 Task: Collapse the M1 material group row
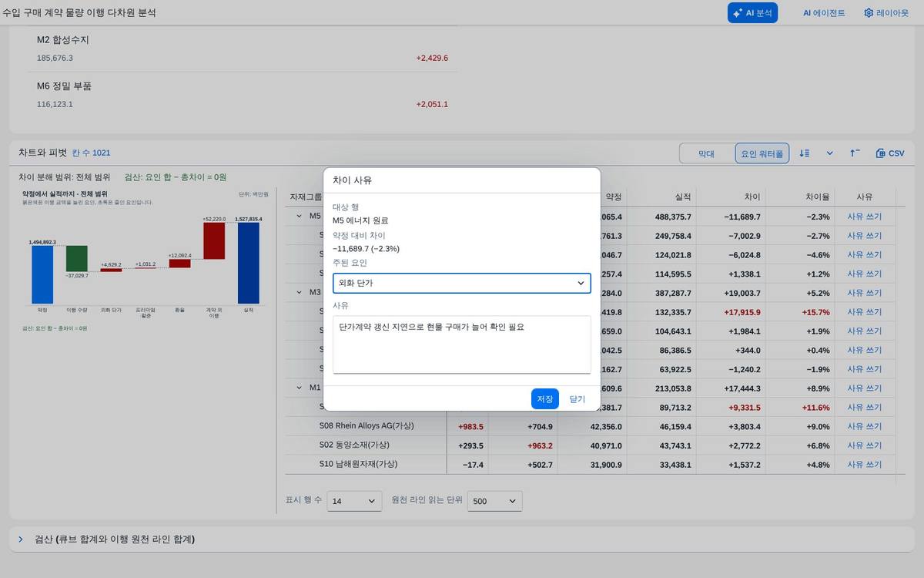(299, 388)
